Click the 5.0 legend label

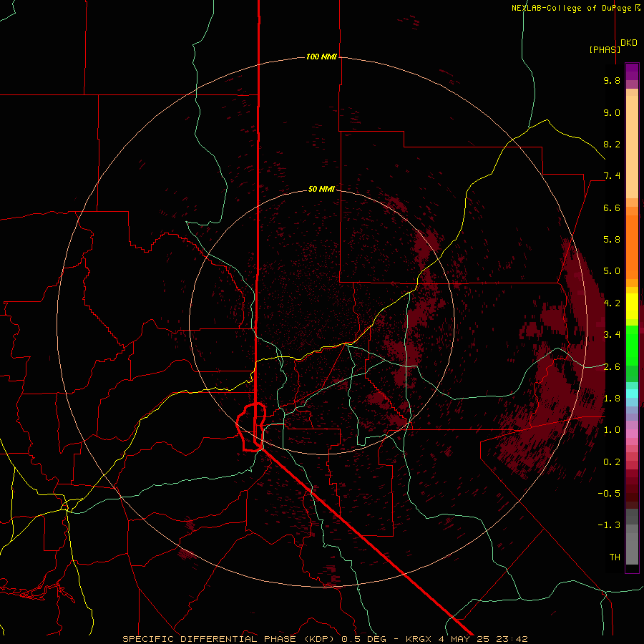(612, 271)
